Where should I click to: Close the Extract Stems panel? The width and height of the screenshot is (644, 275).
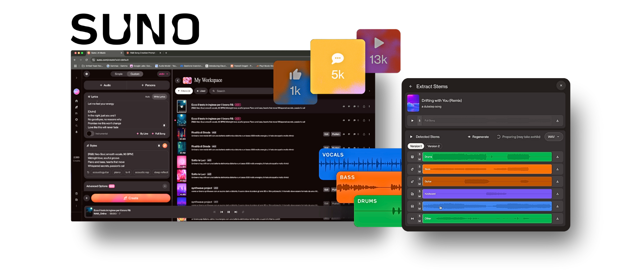(561, 86)
